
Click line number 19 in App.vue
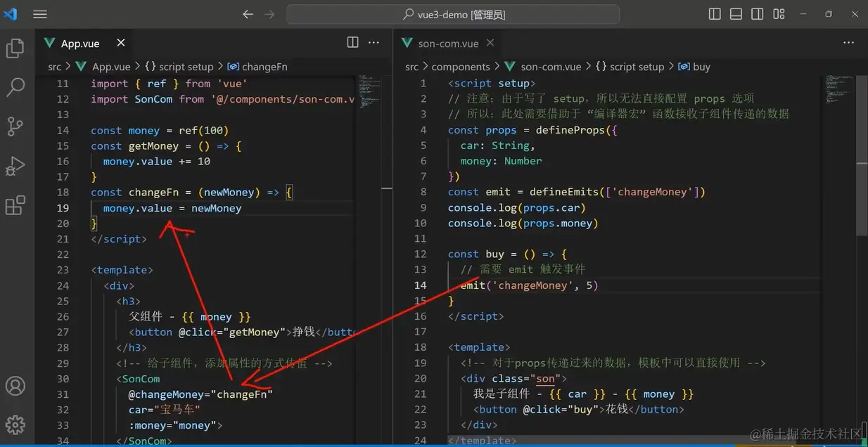click(63, 208)
